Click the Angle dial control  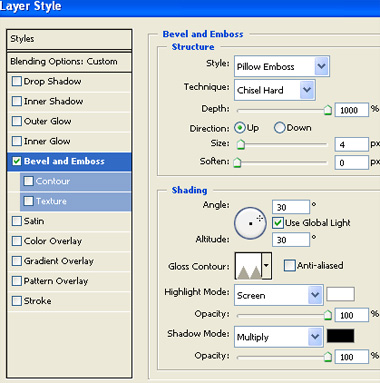point(250,223)
